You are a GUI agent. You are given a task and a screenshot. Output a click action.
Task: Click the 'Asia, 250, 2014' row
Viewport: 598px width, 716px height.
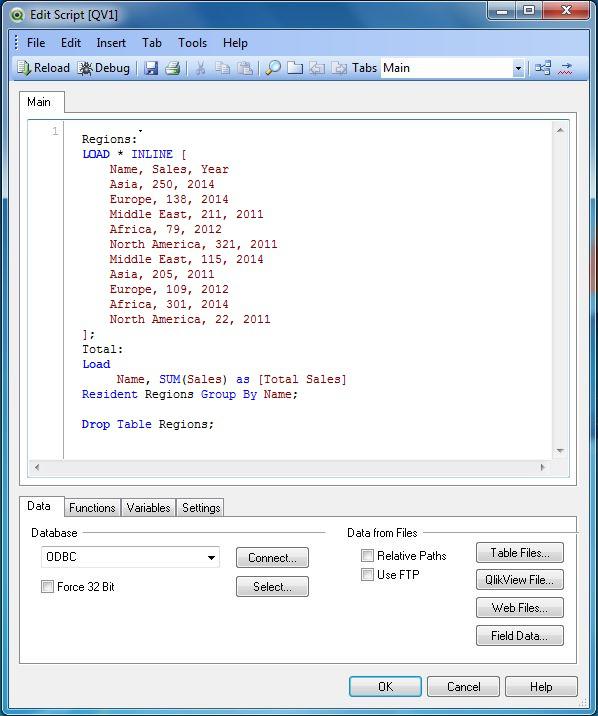(x=162, y=184)
